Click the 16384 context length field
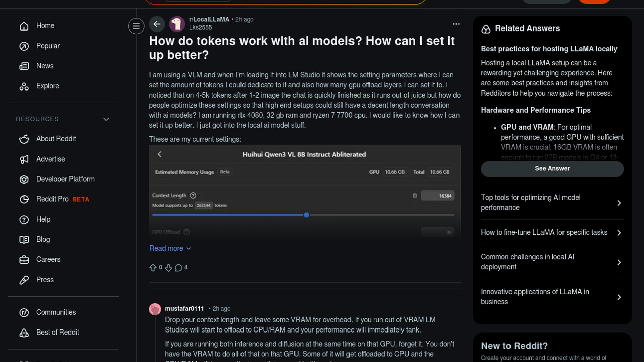Image resolution: width=644 pixels, height=362 pixels. pos(438,196)
